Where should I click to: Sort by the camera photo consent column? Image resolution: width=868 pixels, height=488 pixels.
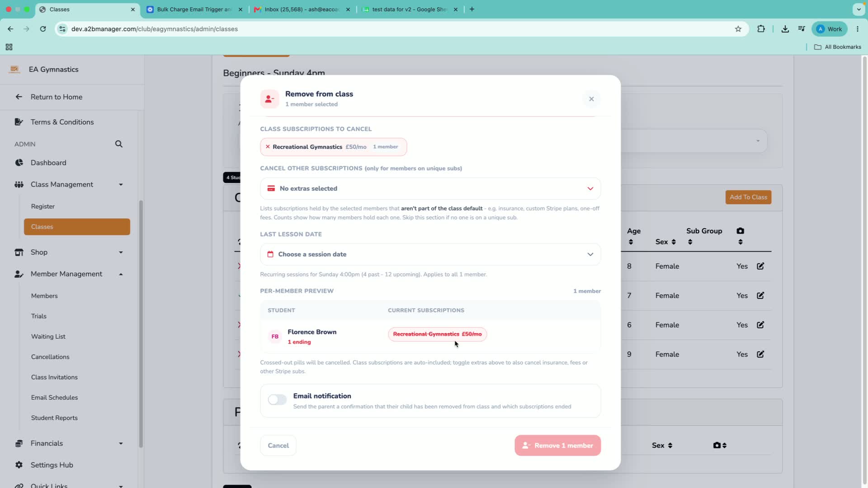coord(740,242)
